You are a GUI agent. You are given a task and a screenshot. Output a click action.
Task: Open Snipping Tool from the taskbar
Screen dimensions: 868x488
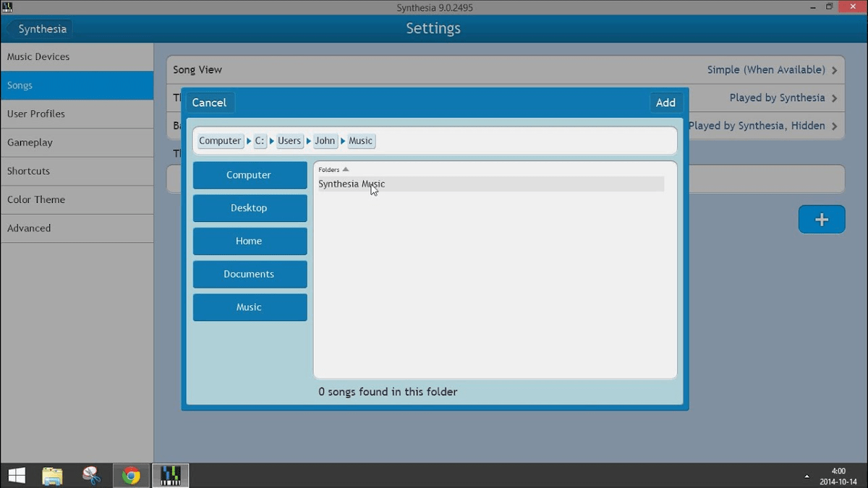pos(92,476)
